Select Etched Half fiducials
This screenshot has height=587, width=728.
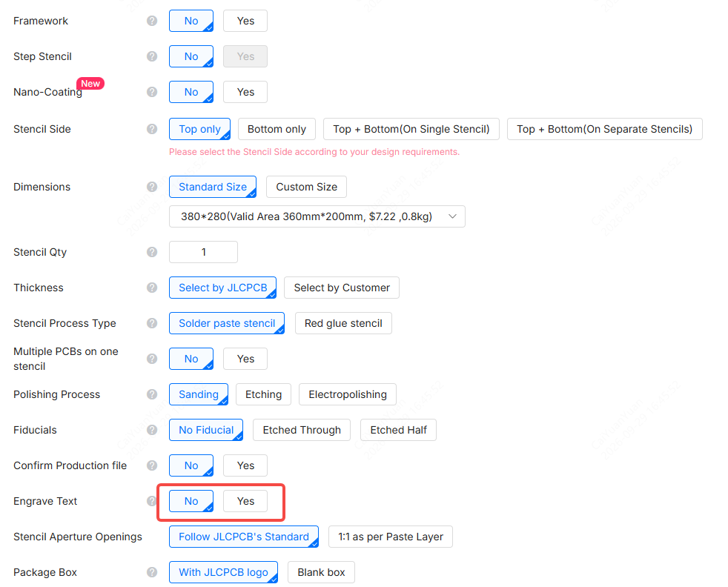(398, 430)
